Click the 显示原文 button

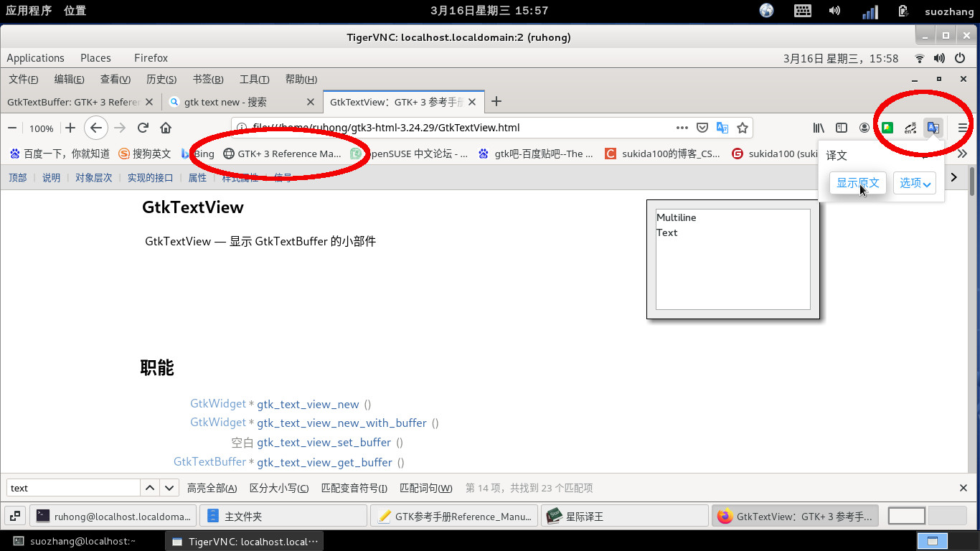(x=857, y=183)
